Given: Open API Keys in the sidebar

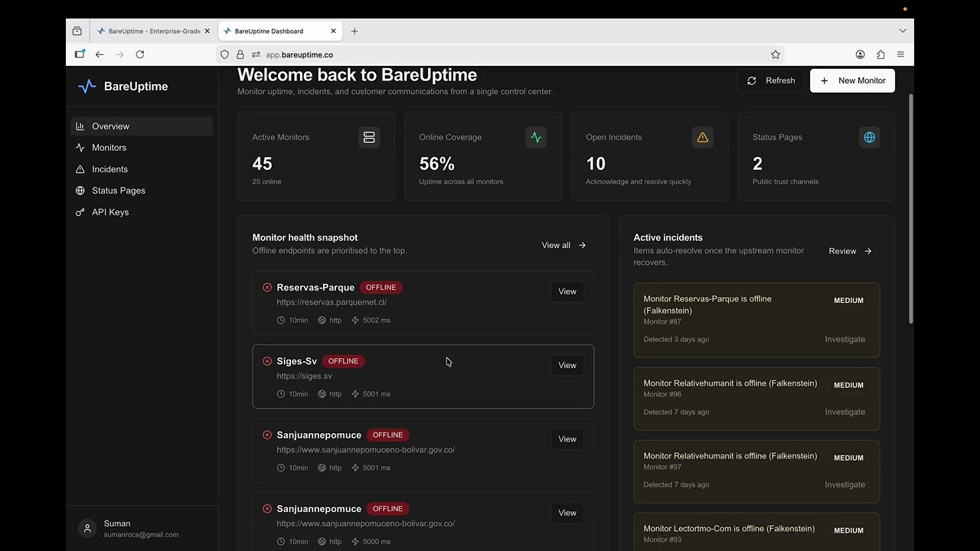Looking at the screenshot, I should [x=142, y=212].
